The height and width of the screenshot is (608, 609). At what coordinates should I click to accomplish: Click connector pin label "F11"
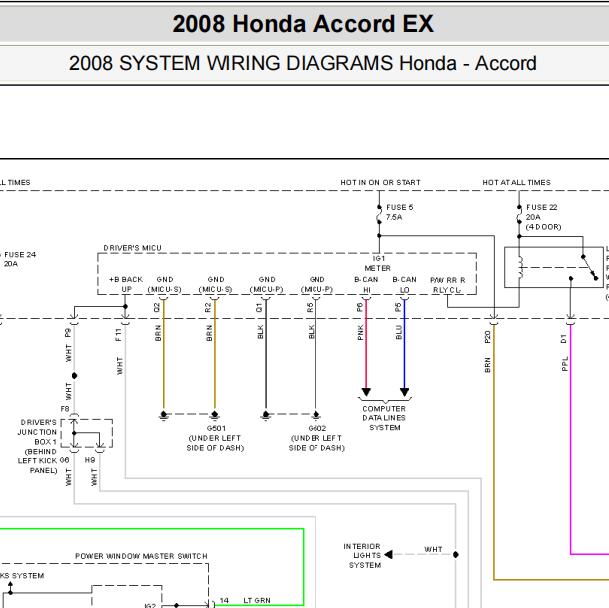(x=118, y=334)
